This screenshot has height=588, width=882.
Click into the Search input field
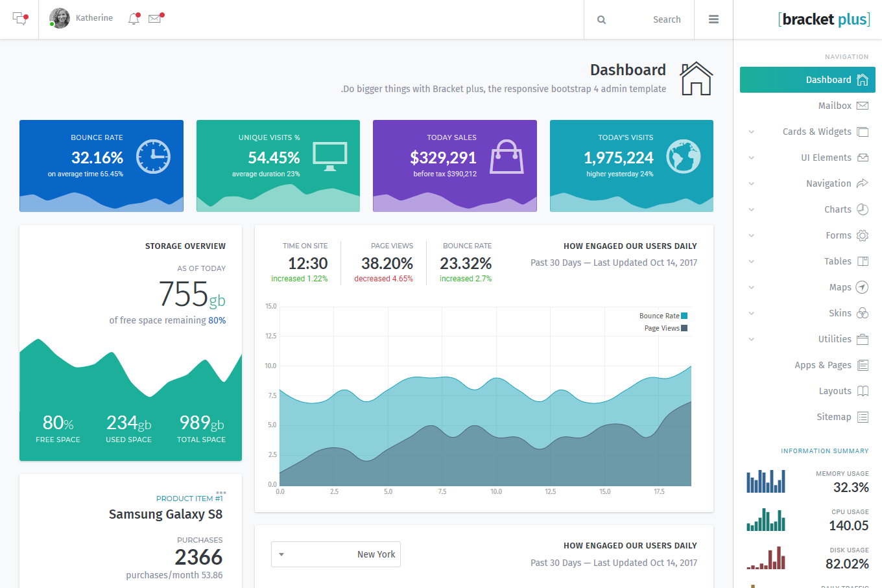(x=649, y=19)
